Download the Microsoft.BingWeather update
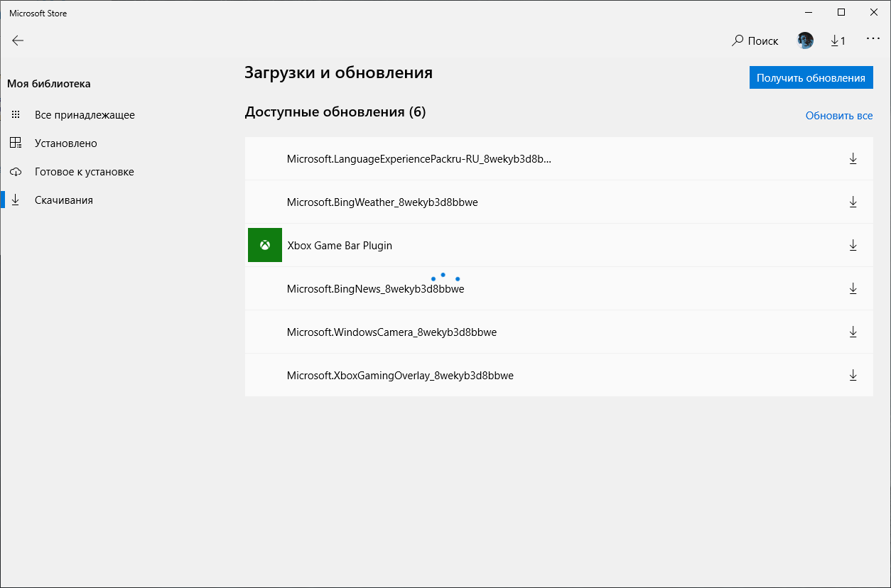The width and height of the screenshot is (891, 588). [853, 202]
